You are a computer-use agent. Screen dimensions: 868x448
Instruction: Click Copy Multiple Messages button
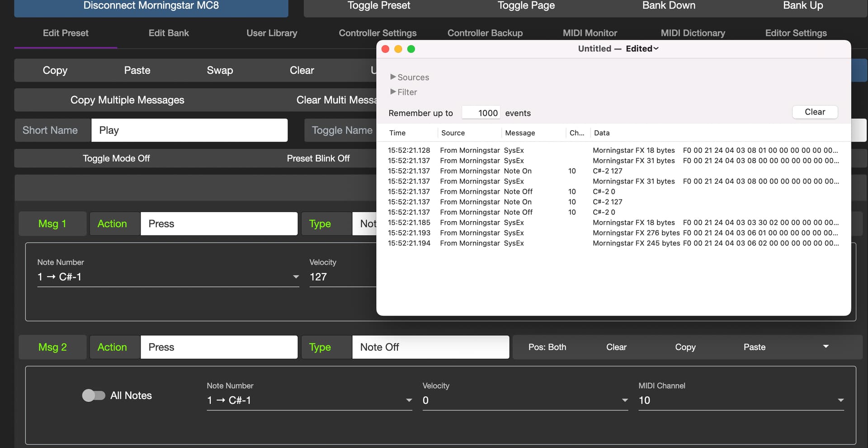[127, 100]
